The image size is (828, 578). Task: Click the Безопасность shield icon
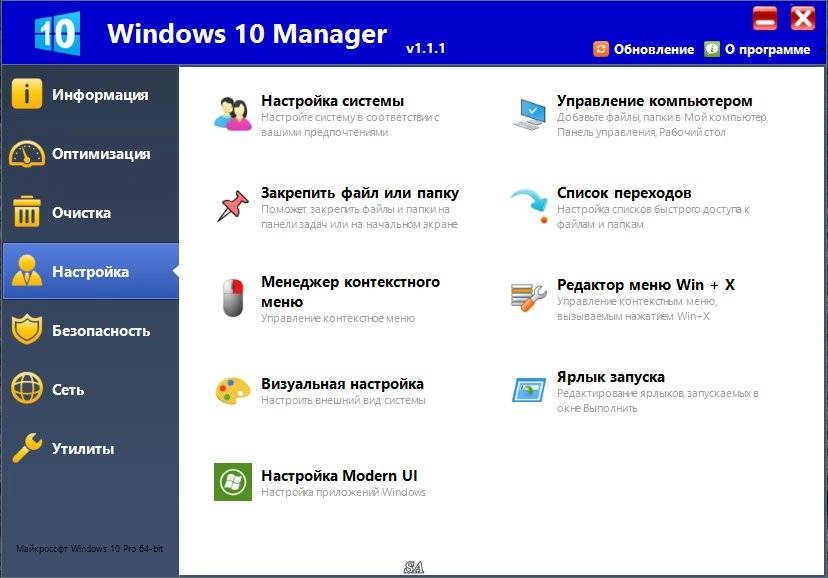tap(26, 329)
